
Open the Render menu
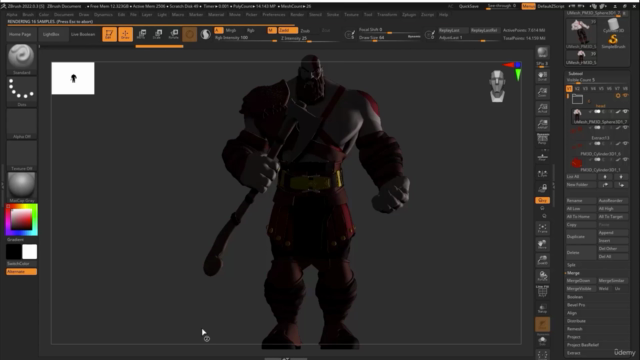pyautogui.click(x=297, y=14)
